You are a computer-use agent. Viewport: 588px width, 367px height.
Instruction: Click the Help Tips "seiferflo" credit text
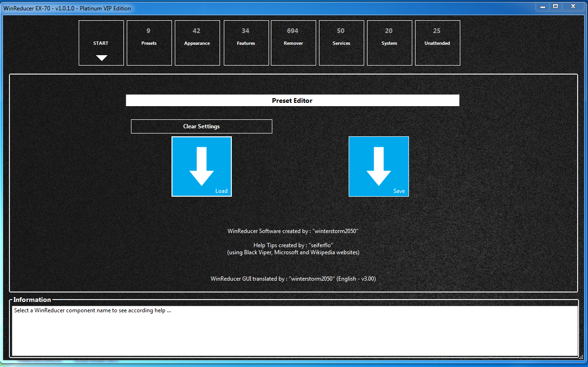pos(293,245)
